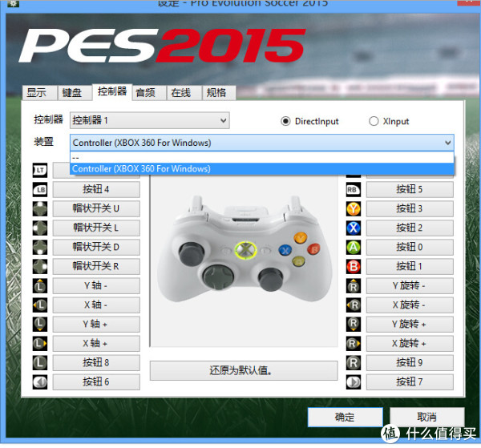Click the red B button icon
Image resolution: width=481 pixels, height=448 pixels.
tap(354, 266)
